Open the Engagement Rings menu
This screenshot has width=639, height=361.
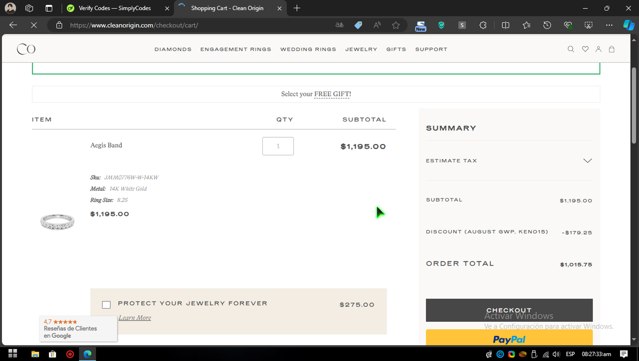[x=236, y=49]
